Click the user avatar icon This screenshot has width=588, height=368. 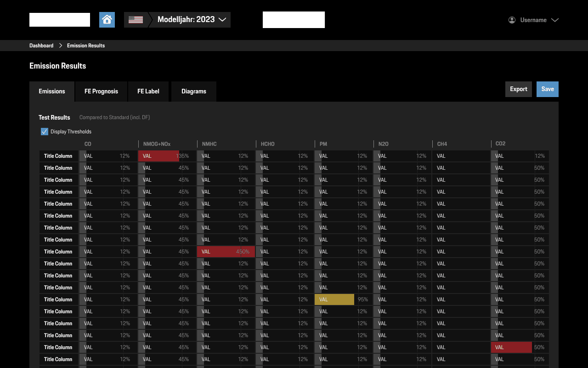click(511, 20)
